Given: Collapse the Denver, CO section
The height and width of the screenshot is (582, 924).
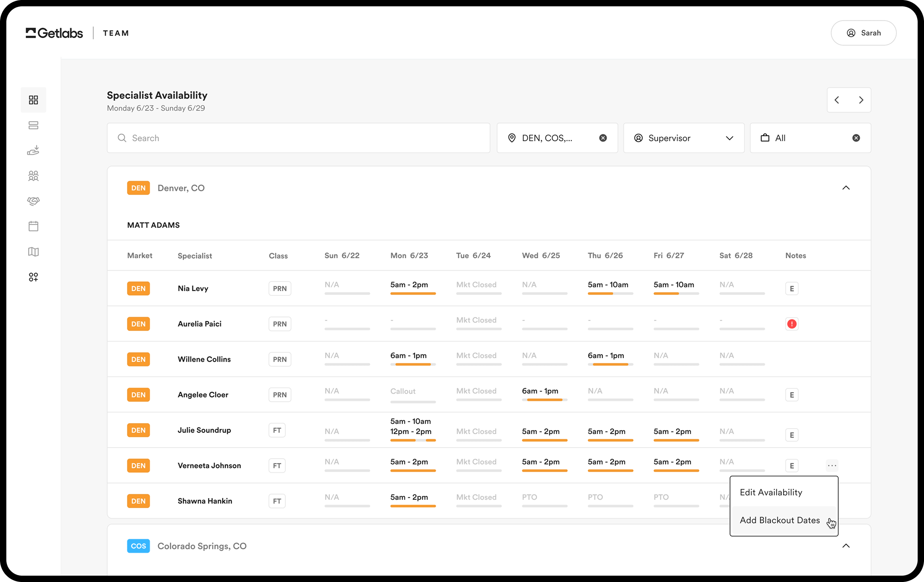Looking at the screenshot, I should point(846,188).
